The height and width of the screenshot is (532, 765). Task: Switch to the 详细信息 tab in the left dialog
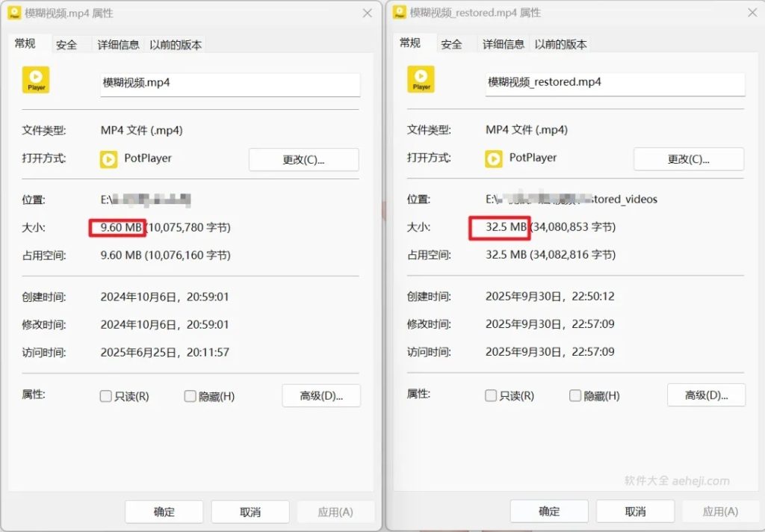(118, 44)
